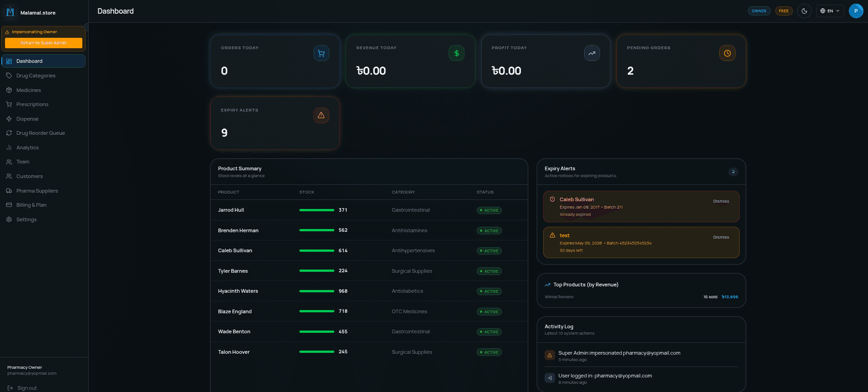Click the FREE plan badge
This screenshot has height=392, width=868.
783,11
